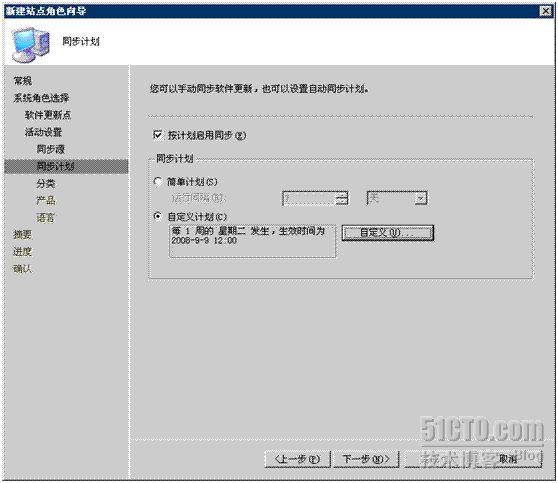The width and height of the screenshot is (558, 483).
Task: Select 分类 step in sidebar
Action: 46,183
